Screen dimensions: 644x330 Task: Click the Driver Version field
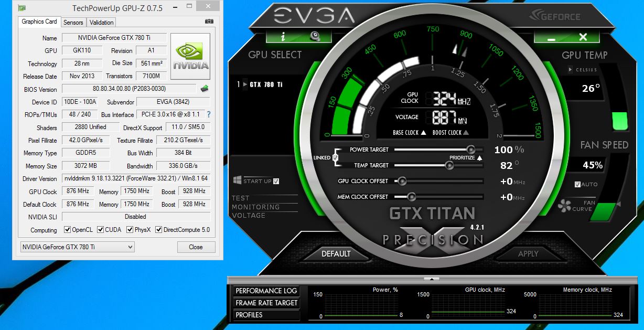[136, 178]
